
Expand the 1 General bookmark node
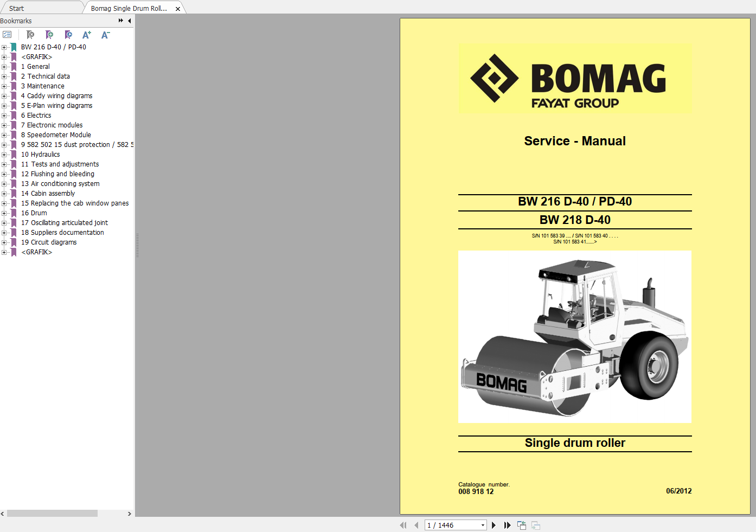pyautogui.click(x=4, y=67)
